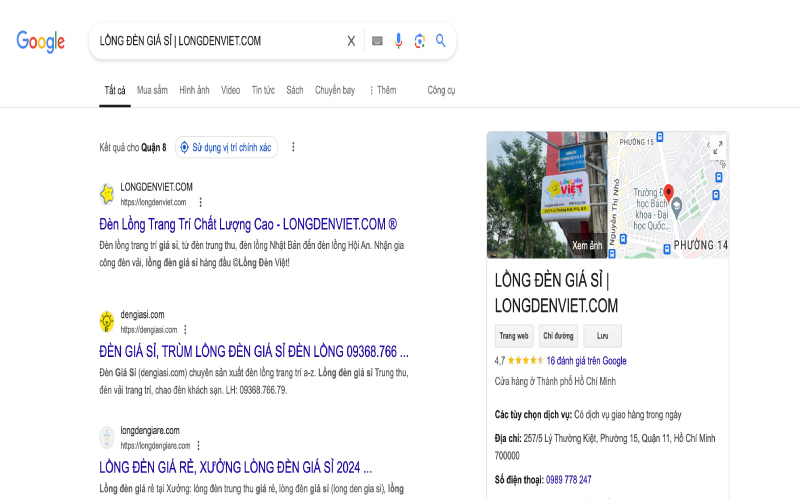Switch to the Hình ảnh tab

194,90
